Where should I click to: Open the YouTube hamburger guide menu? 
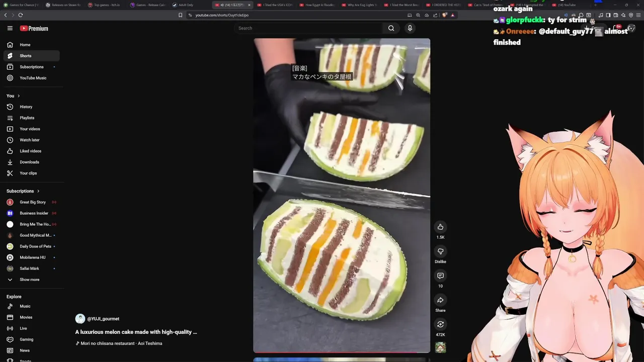click(x=10, y=28)
